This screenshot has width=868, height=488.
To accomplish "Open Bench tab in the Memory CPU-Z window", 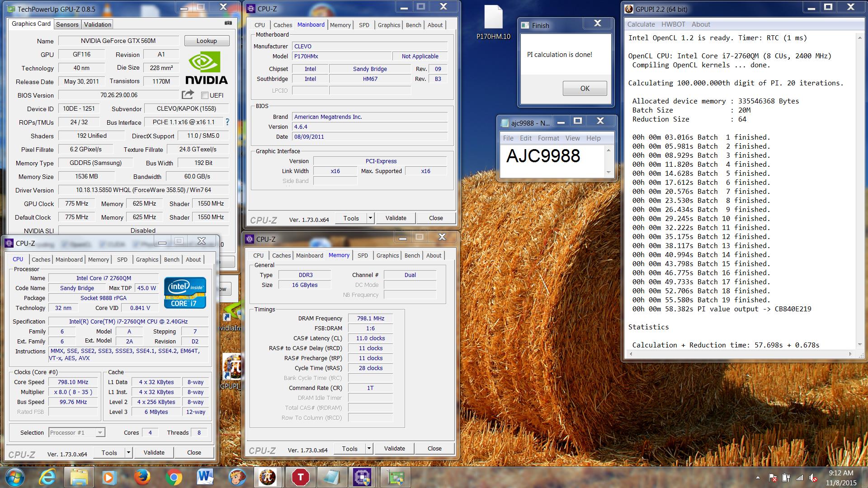I will [x=412, y=255].
